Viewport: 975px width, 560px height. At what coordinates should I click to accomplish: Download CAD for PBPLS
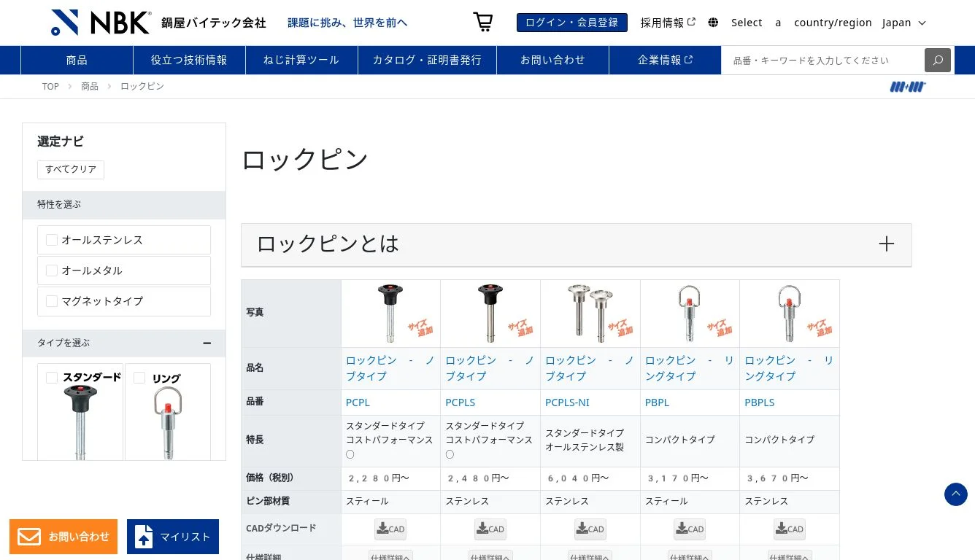pyautogui.click(x=790, y=529)
